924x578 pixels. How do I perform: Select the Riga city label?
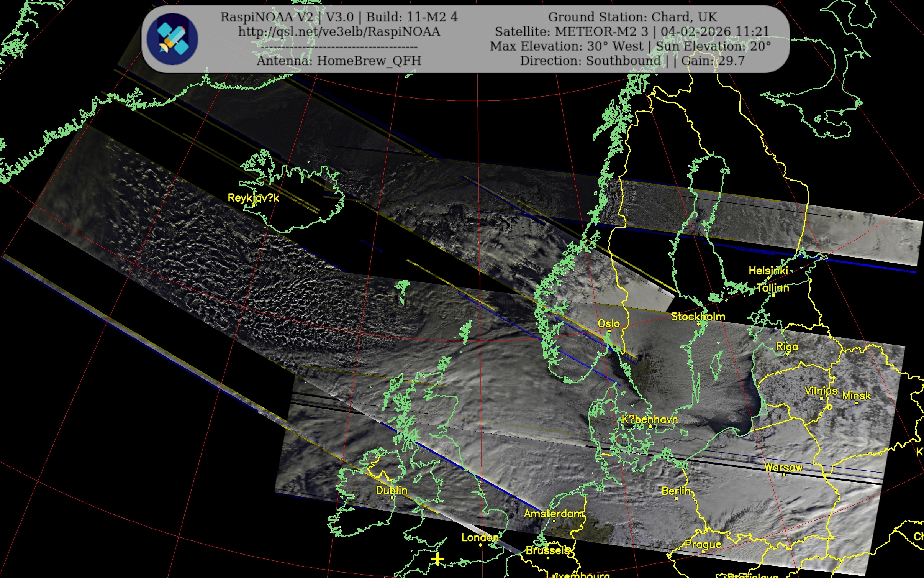tap(787, 346)
